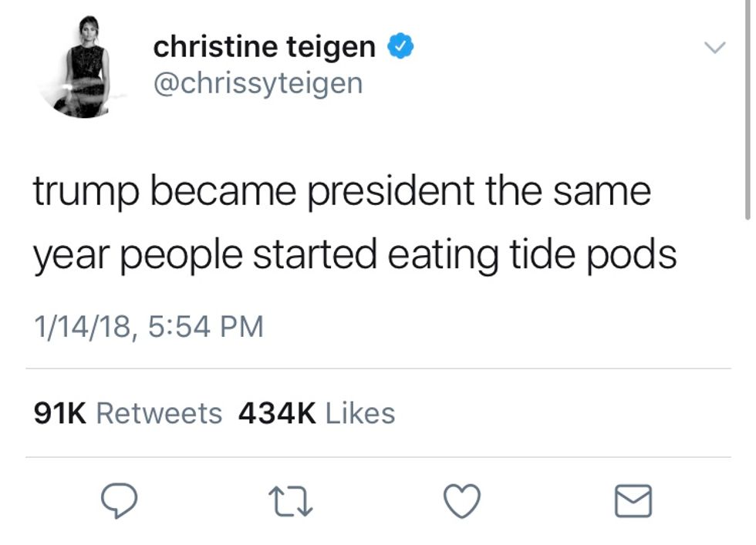Share the tweet via the envelope icon
The image size is (756, 545).
[633, 502]
